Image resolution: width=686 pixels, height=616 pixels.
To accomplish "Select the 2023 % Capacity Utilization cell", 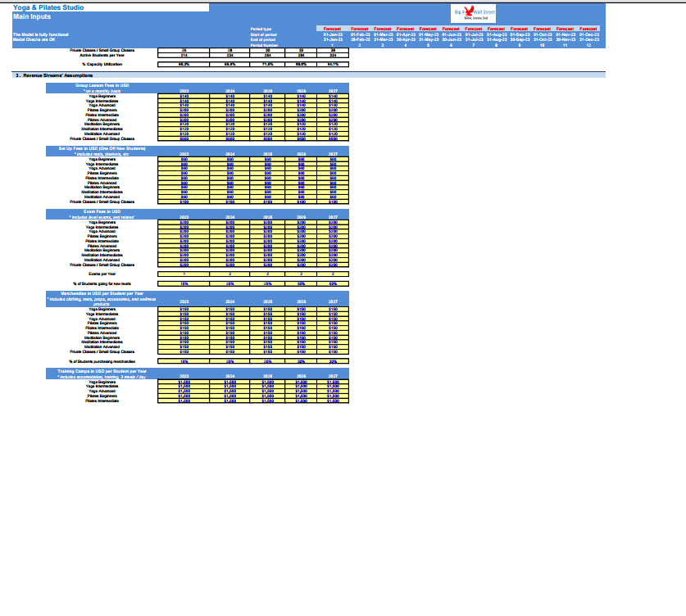I will [x=184, y=64].
